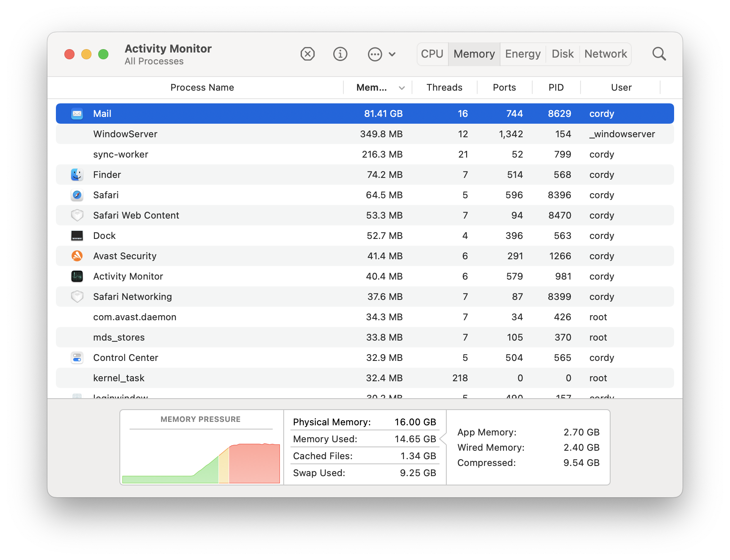Click the Safari Networking shield icon
Image resolution: width=730 pixels, height=560 pixels.
(x=77, y=297)
